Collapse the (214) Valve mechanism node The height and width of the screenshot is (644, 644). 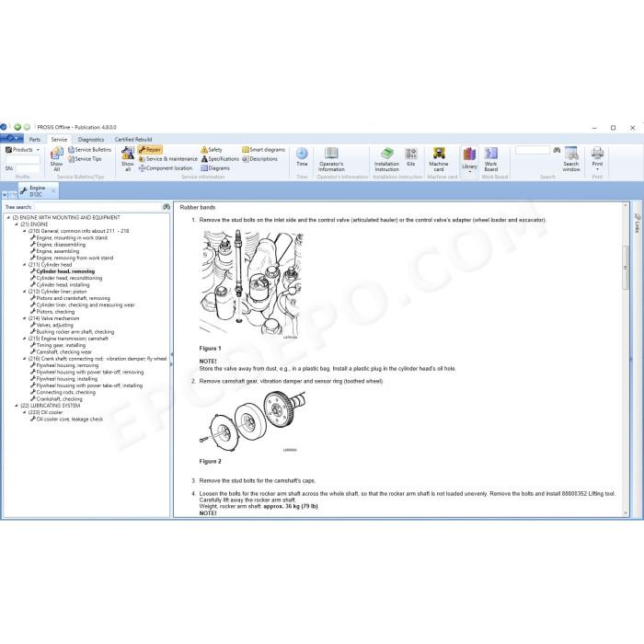pos(24,318)
